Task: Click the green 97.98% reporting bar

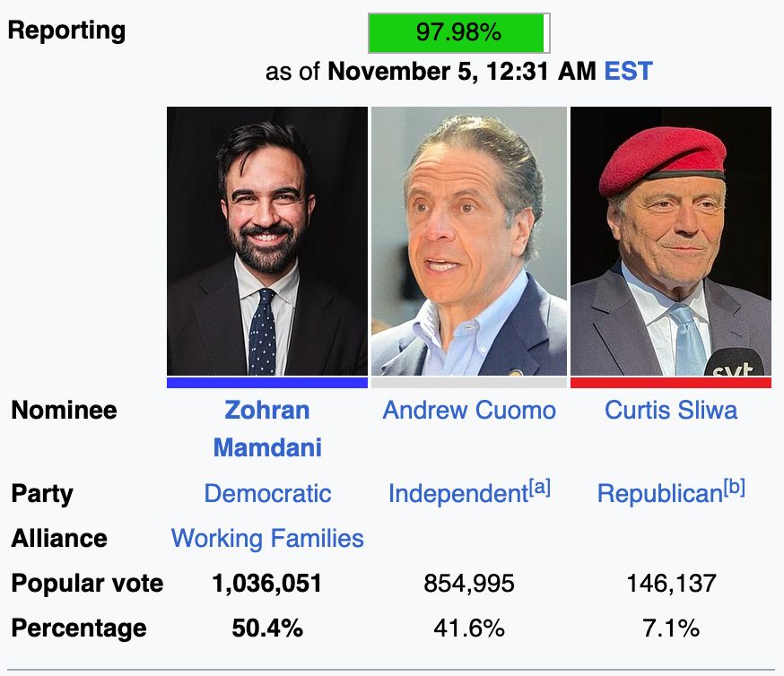Action: click(458, 34)
